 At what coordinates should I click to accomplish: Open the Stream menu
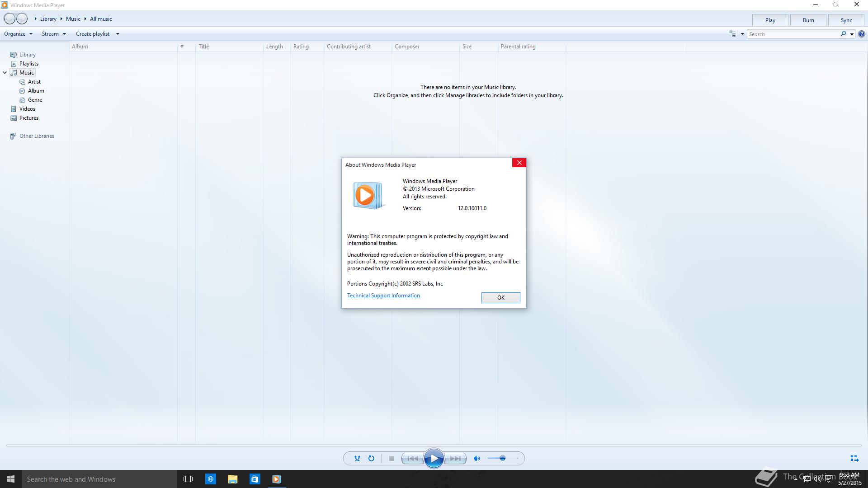point(54,34)
